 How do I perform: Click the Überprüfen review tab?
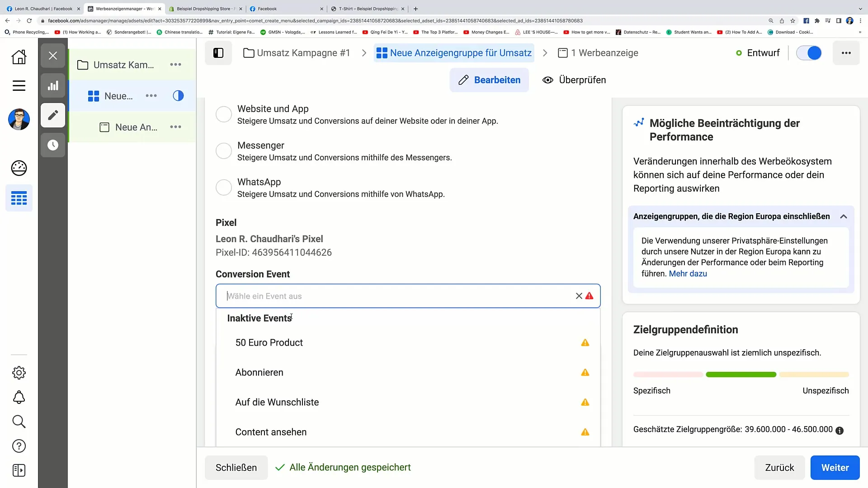coord(574,80)
